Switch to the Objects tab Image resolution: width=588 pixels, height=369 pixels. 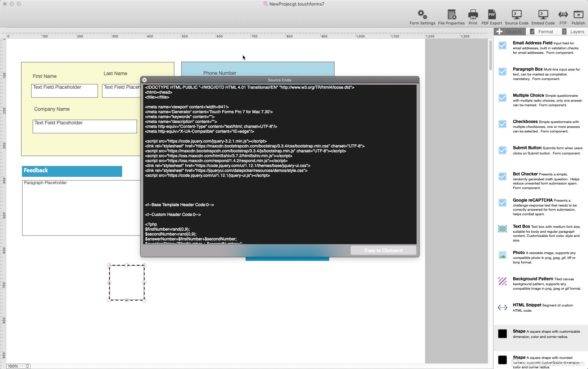coord(511,31)
